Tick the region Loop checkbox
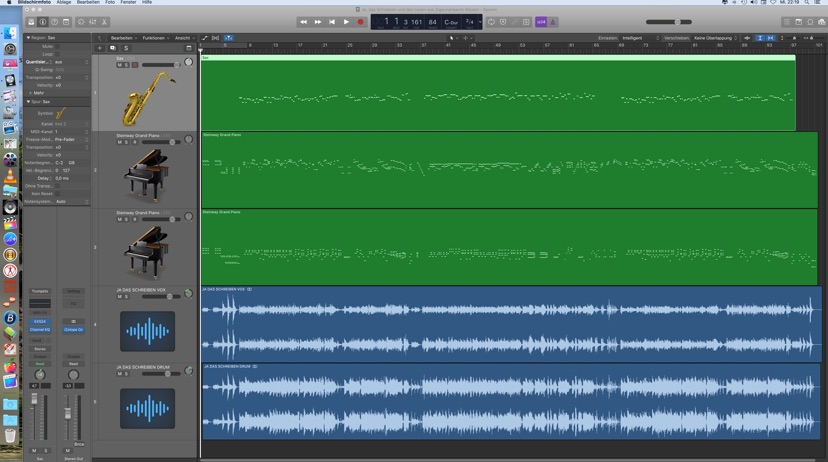 pos(57,54)
